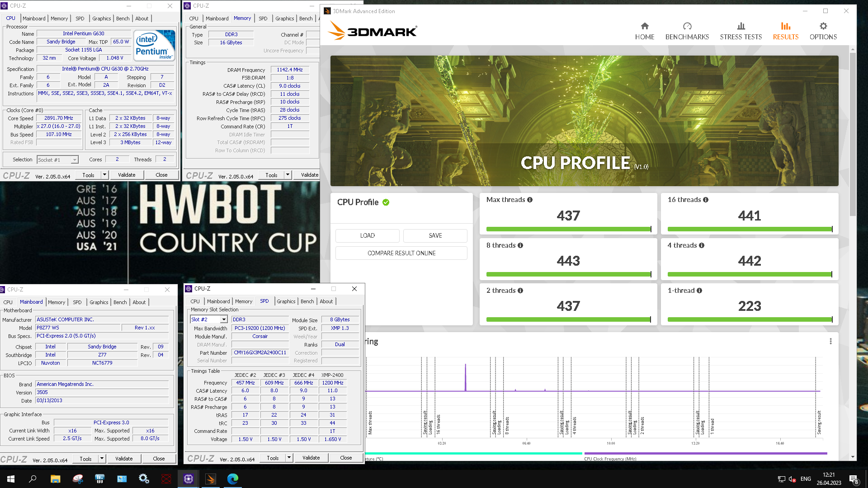The image size is (868, 488).
Task: Open Windows Start menu
Action: pos(11,479)
